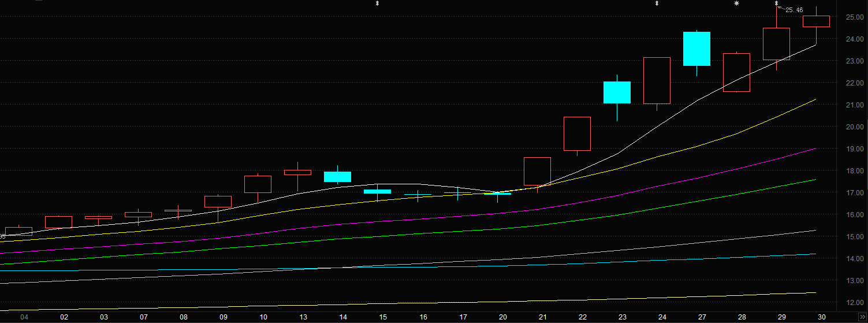
Task: Click the 15 date label on the time axis
Action: [x=383, y=317]
